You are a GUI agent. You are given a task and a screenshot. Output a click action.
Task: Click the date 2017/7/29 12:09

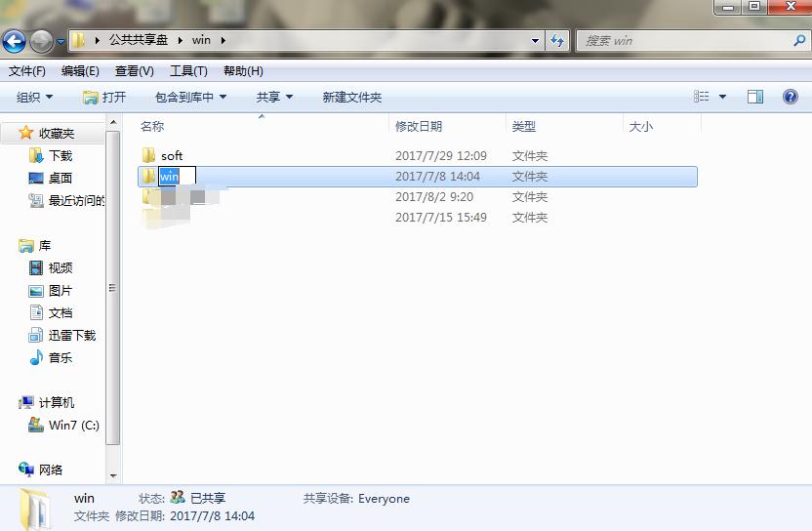coord(441,155)
